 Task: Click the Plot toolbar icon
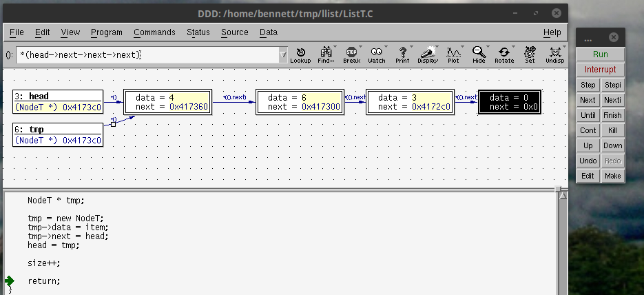453,54
